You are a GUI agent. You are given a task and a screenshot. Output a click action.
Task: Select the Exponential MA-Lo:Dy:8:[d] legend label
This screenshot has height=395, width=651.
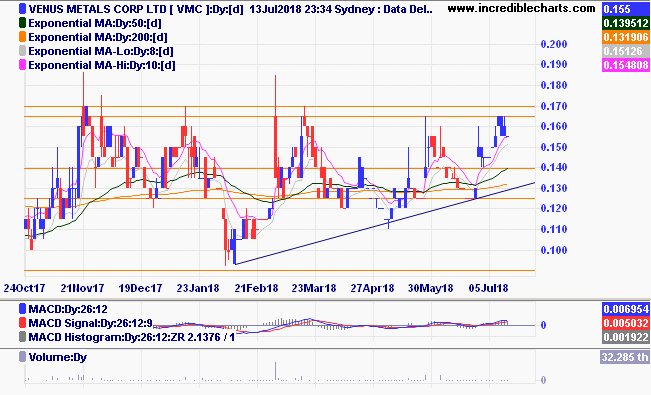[x=100, y=52]
